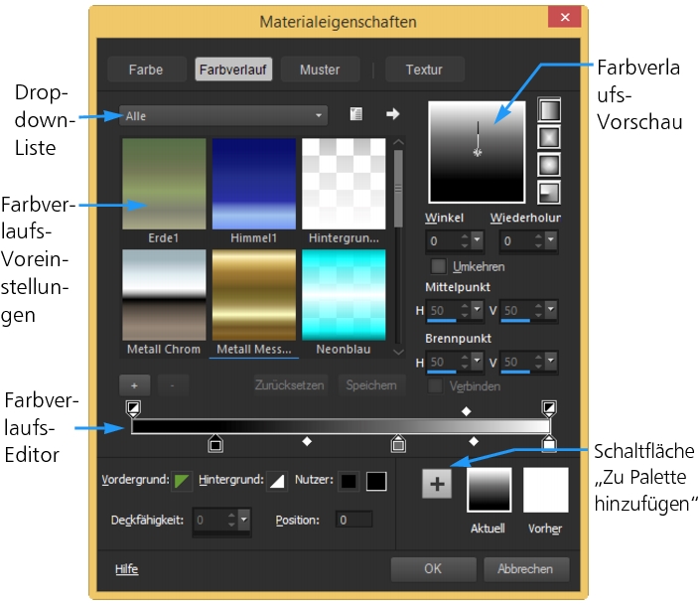Viewport: 700px width, 605px height.
Task: Select the rectangular gradient style icon
Action: tap(548, 136)
